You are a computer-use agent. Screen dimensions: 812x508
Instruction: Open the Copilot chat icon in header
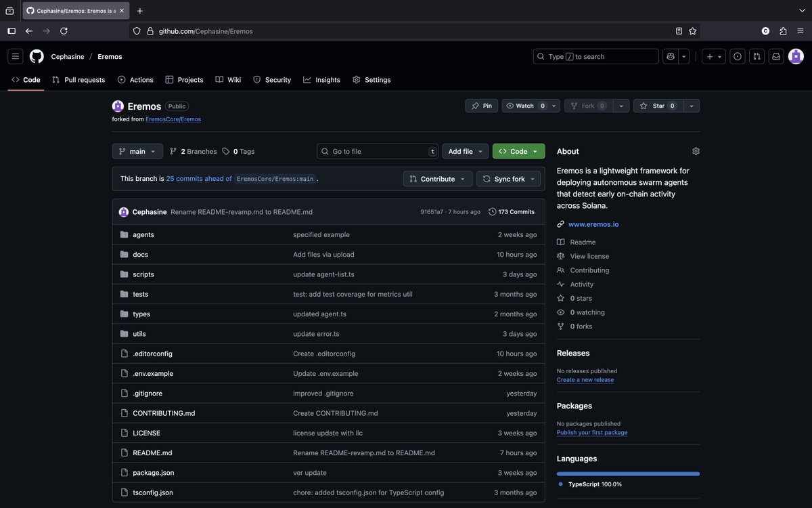point(671,57)
